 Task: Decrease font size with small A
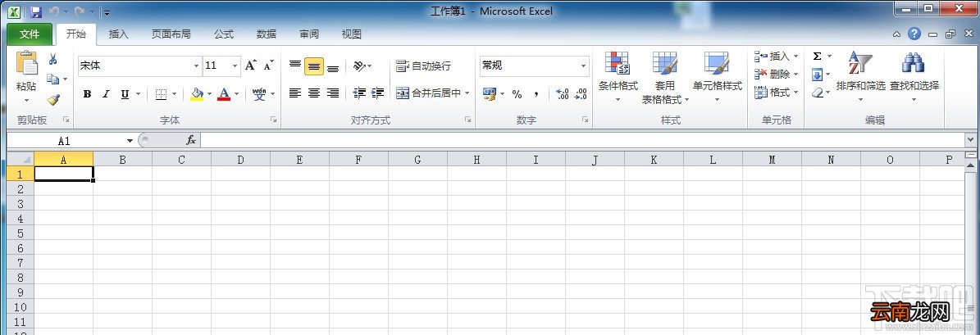pos(268,66)
